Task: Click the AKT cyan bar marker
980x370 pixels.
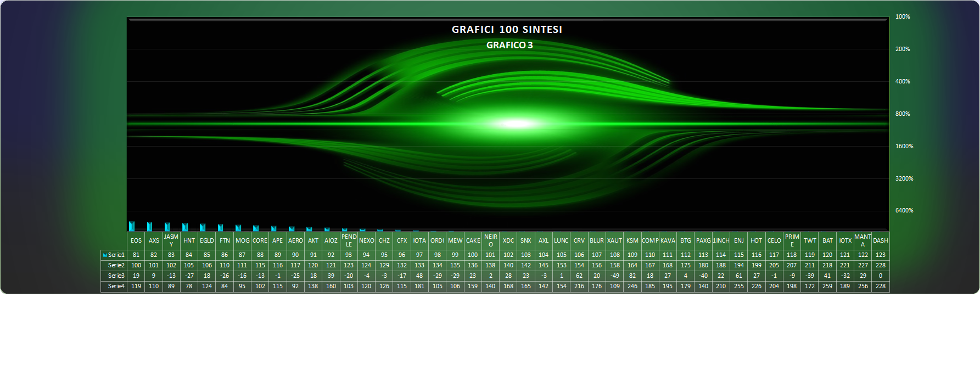Action: coord(309,229)
